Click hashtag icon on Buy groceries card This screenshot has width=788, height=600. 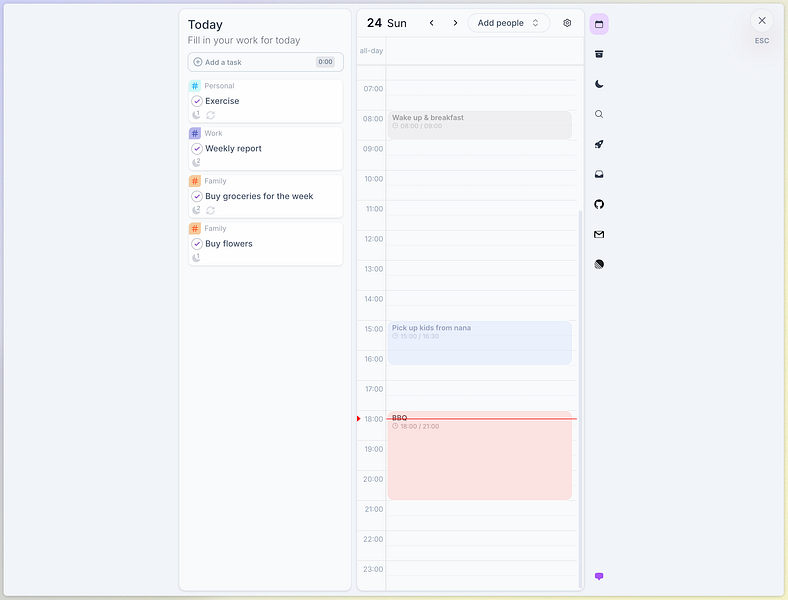[195, 181]
